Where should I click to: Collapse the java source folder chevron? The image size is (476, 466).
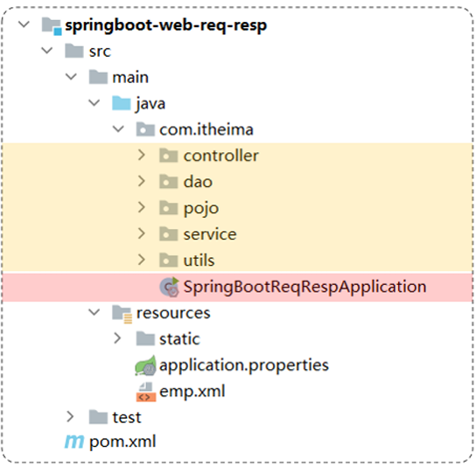pyautogui.click(x=94, y=102)
